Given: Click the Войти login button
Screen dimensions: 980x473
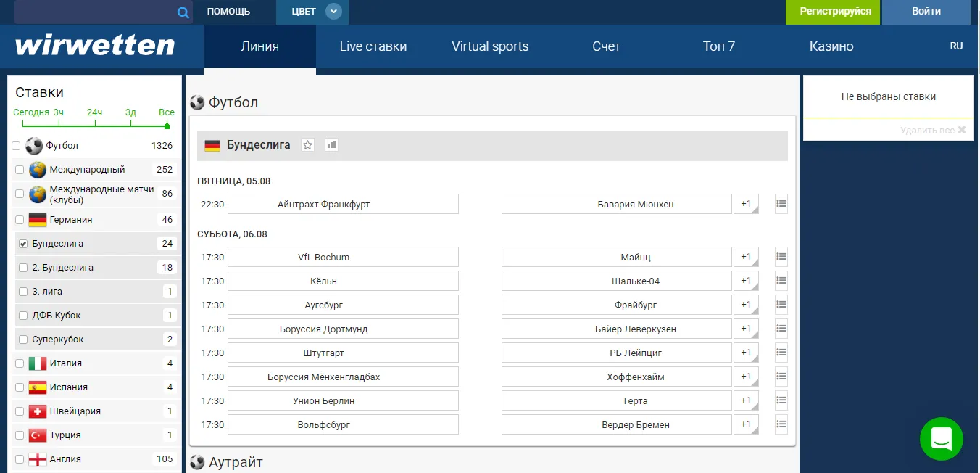Looking at the screenshot, I should coord(926,12).
